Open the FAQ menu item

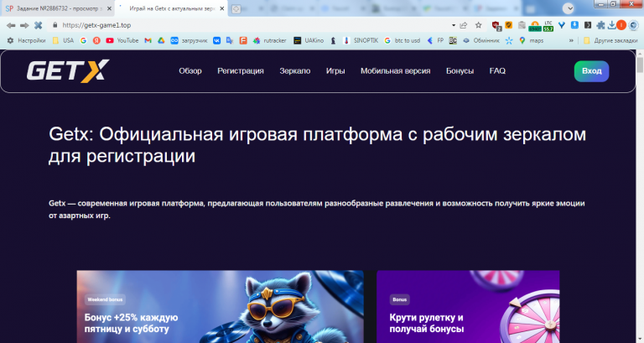pos(497,71)
